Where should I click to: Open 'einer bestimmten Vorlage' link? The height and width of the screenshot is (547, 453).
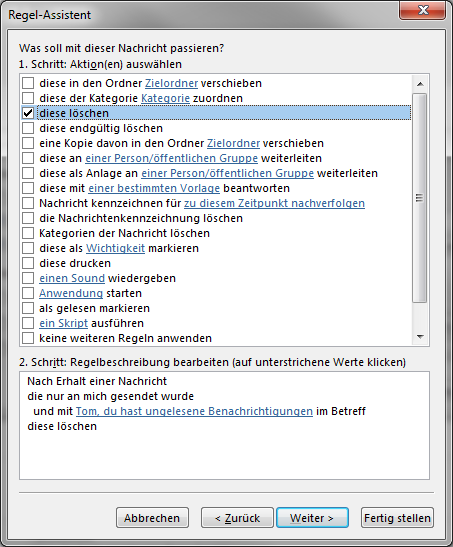154,188
